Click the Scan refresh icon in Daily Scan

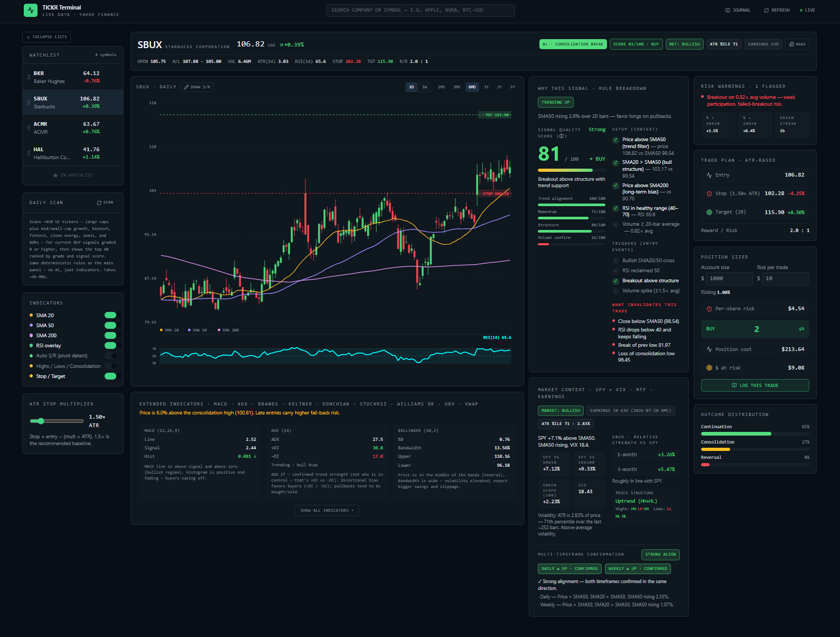(99, 202)
